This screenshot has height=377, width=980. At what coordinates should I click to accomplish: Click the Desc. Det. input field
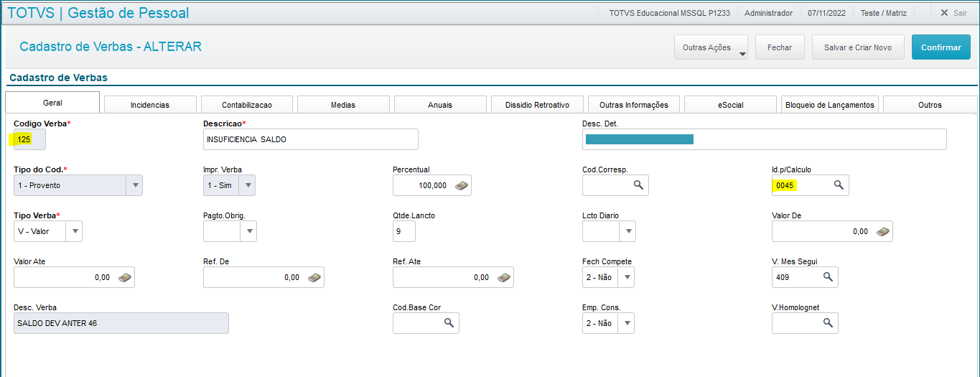point(764,139)
